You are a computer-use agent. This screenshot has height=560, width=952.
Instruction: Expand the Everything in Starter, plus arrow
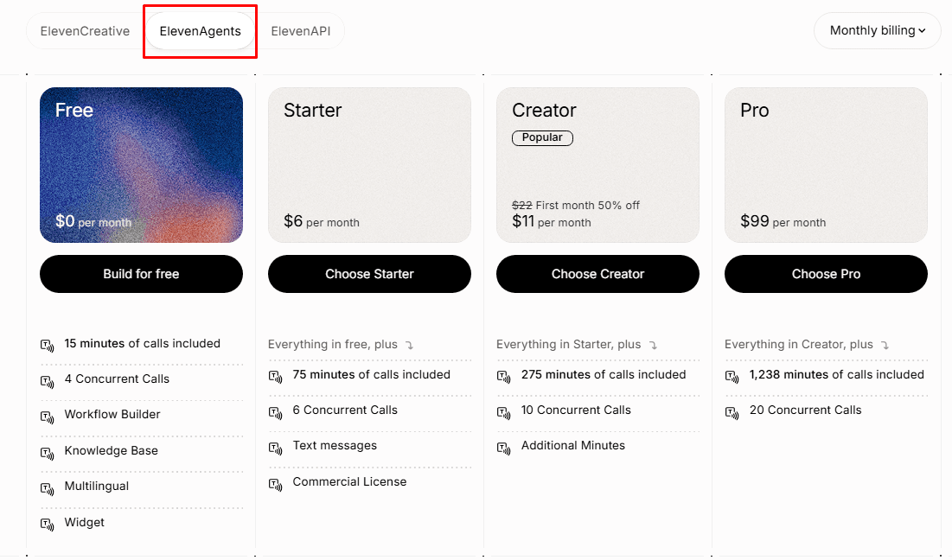pyautogui.click(x=653, y=345)
